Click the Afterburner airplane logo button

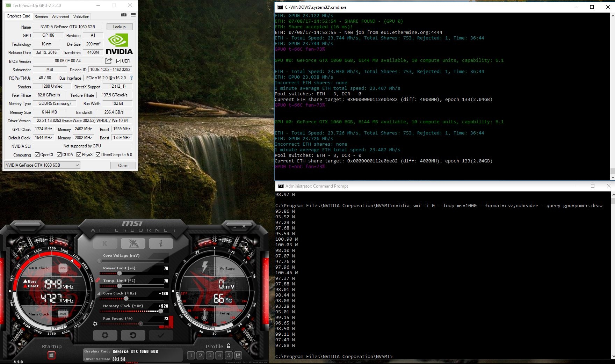click(x=133, y=243)
